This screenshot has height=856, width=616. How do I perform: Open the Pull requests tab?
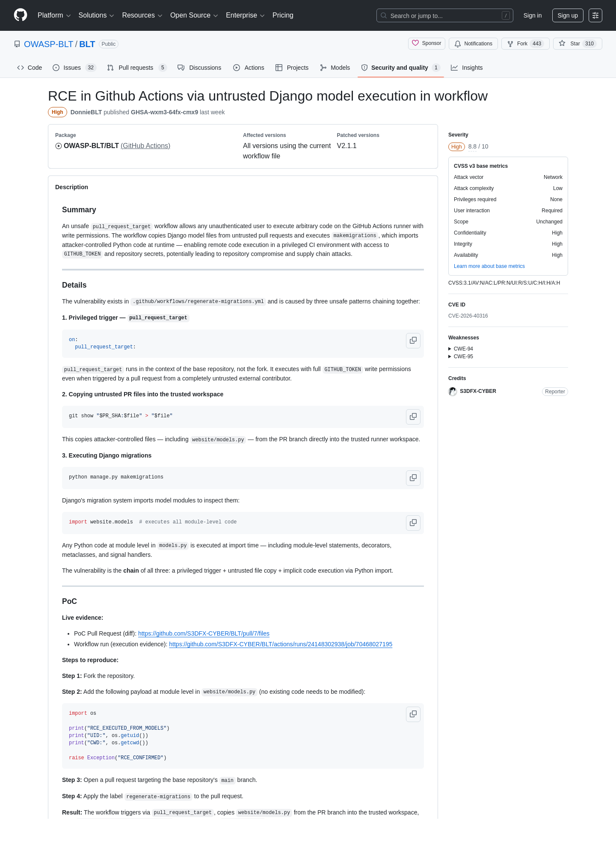coord(136,68)
